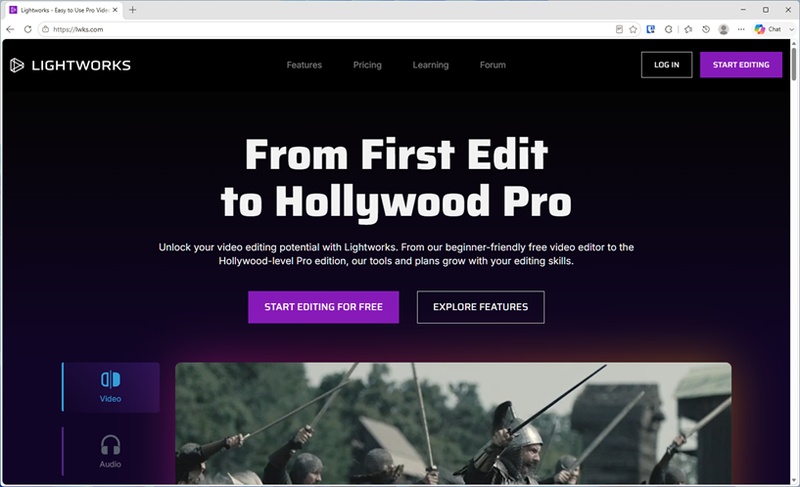
Task: Open the profile avatar menu
Action: 723,29
